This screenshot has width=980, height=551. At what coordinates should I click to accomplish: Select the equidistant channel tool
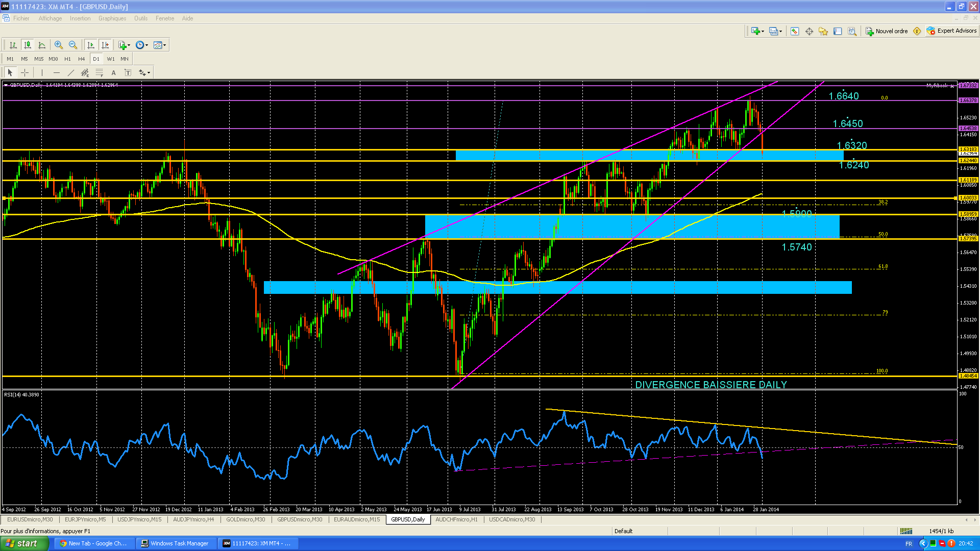[85, 72]
